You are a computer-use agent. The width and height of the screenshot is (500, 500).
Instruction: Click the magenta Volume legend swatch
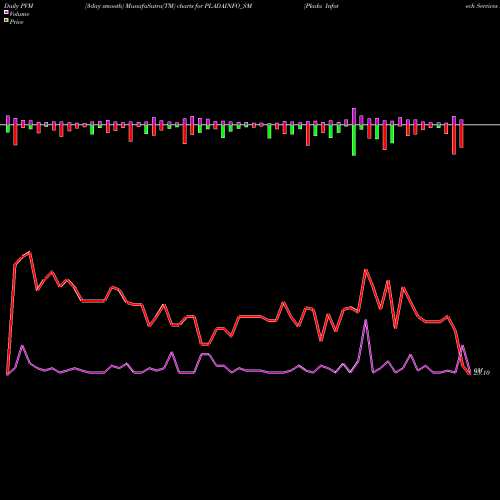click(6, 12)
